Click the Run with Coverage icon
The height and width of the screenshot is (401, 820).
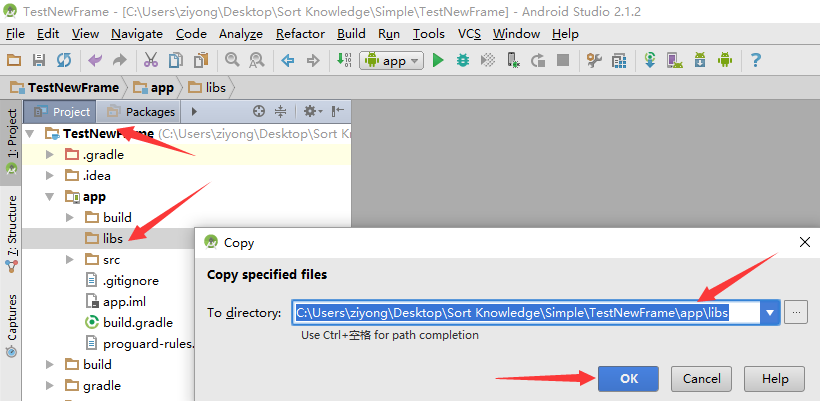(x=487, y=61)
